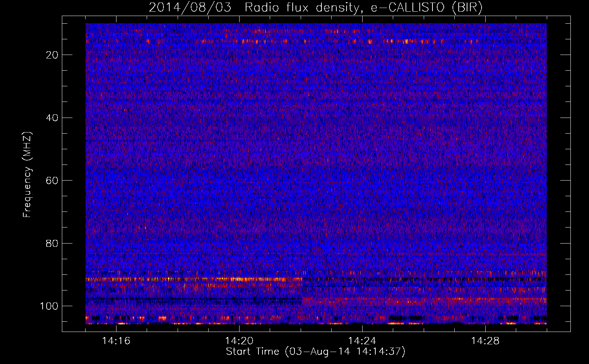Click the '14:16' time tick label
Screen dimensions: 589x364
click(116, 341)
